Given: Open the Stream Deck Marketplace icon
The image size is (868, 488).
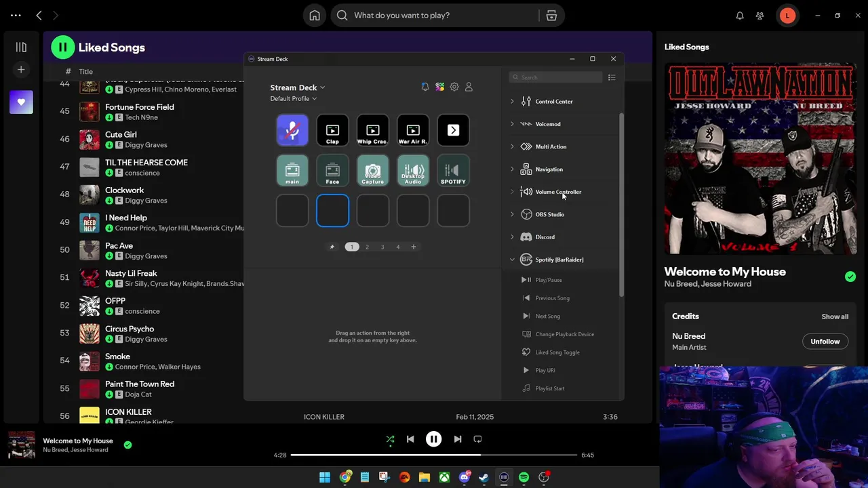Looking at the screenshot, I should [x=440, y=87].
